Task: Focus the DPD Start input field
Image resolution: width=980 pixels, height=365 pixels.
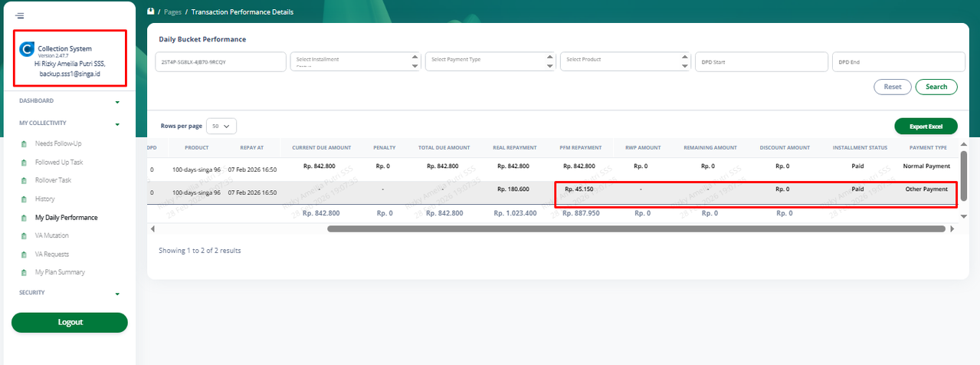Action: [x=762, y=62]
